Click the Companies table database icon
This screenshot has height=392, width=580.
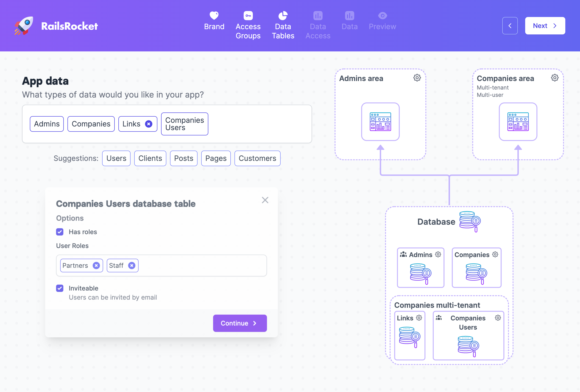(477, 274)
